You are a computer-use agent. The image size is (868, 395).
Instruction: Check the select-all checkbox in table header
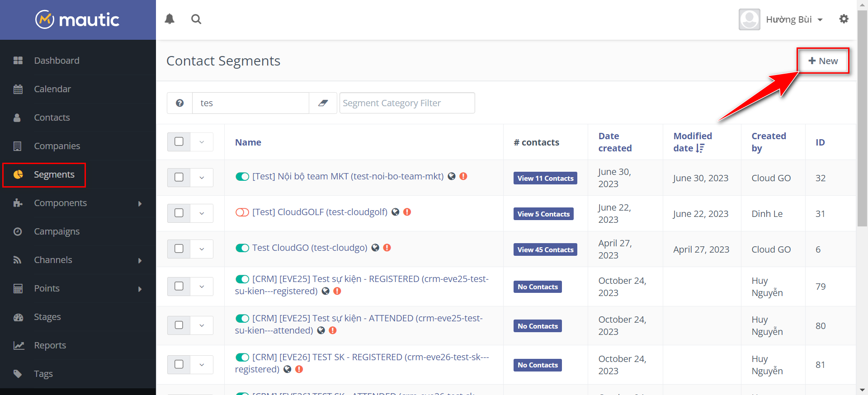point(179,142)
